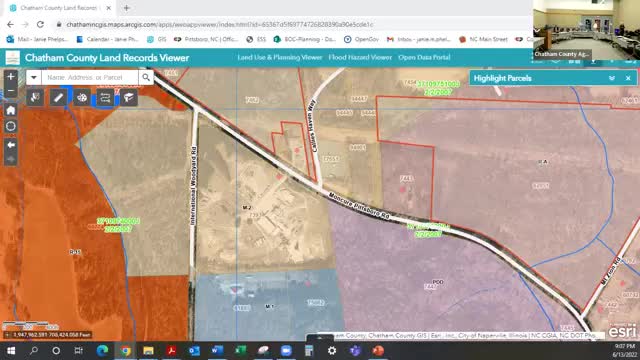Viewport: 640px width, 360px height.
Task: Click the browser address bar URL
Action: click(x=220, y=24)
